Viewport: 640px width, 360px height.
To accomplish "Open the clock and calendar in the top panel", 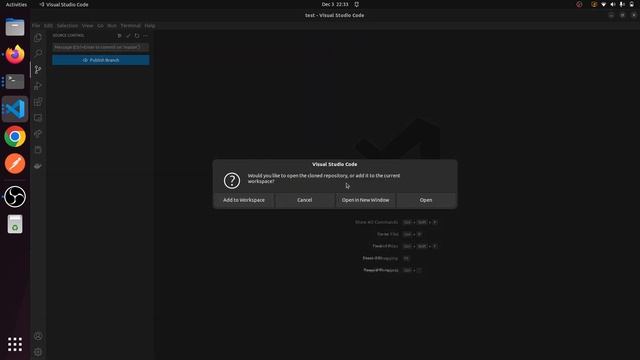I will (335, 4).
